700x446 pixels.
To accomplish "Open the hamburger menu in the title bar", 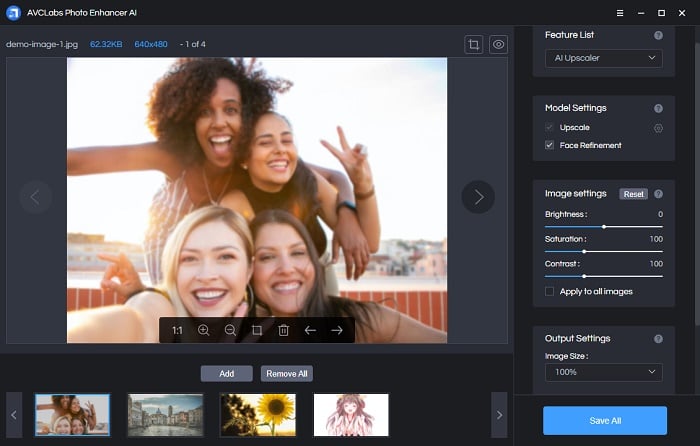I will (620, 13).
